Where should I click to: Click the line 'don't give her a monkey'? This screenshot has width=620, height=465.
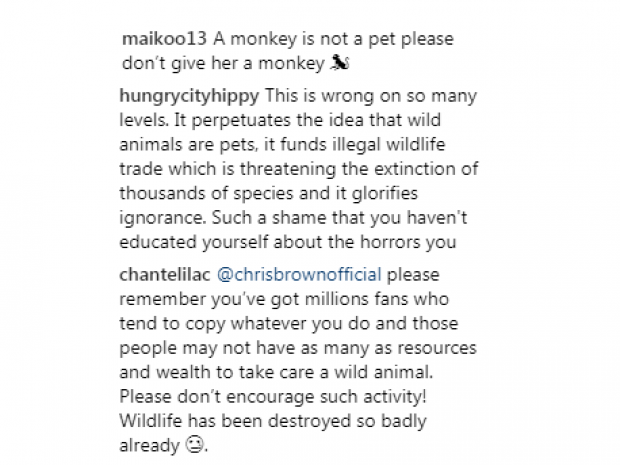click(228, 62)
